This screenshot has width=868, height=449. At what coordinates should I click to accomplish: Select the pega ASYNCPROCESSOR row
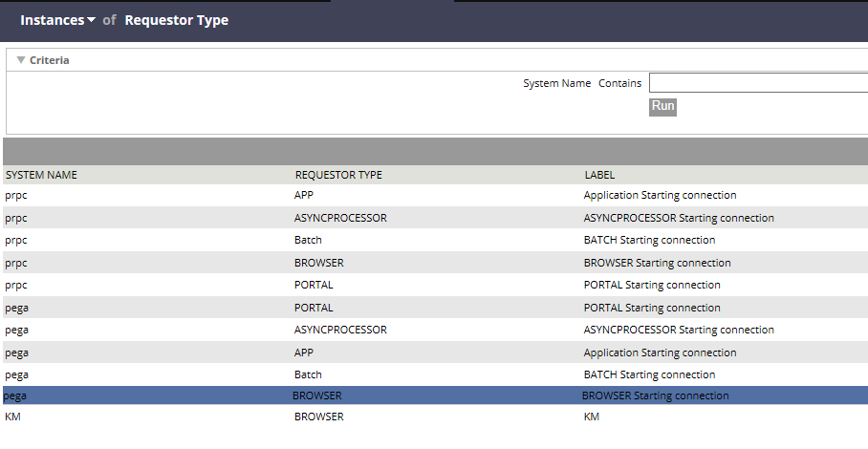(435, 330)
